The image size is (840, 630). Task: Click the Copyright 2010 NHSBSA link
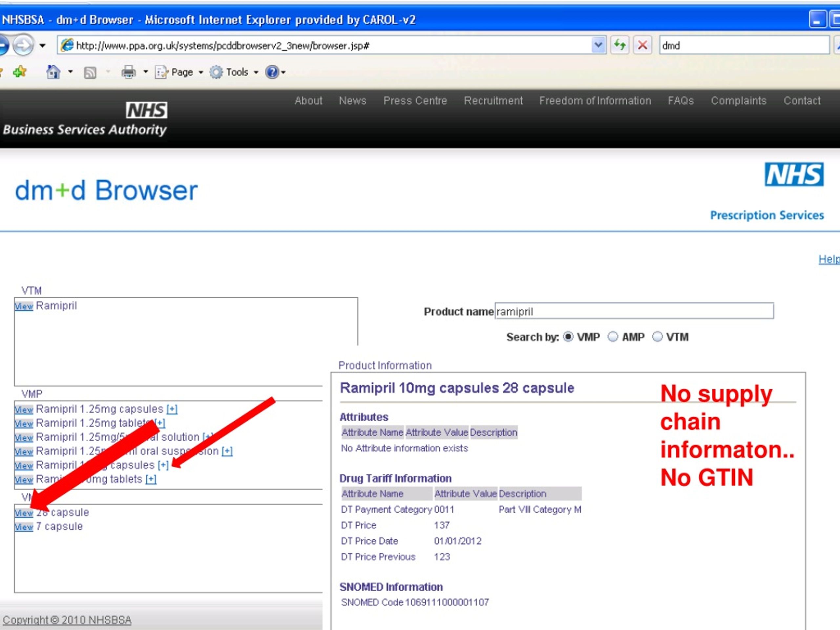(x=67, y=620)
